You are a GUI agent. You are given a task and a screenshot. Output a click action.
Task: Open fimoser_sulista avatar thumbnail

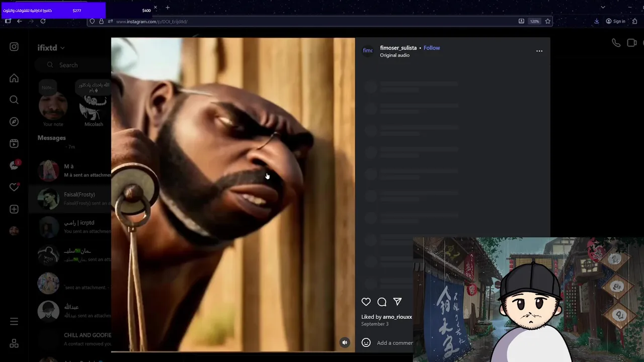coord(368,51)
